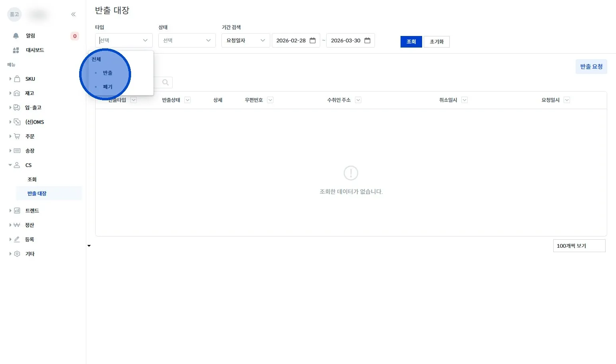Expand the 트렌드 menu arrow

pos(10,211)
